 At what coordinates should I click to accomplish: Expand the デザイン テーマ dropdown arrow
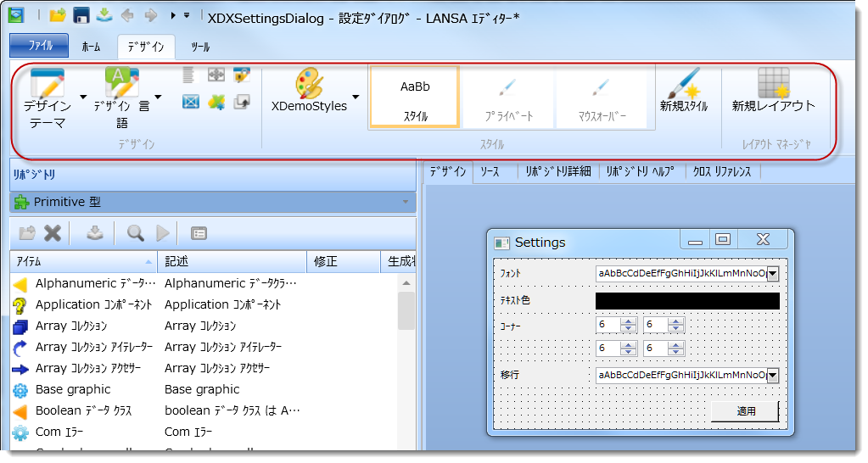pos(83,97)
